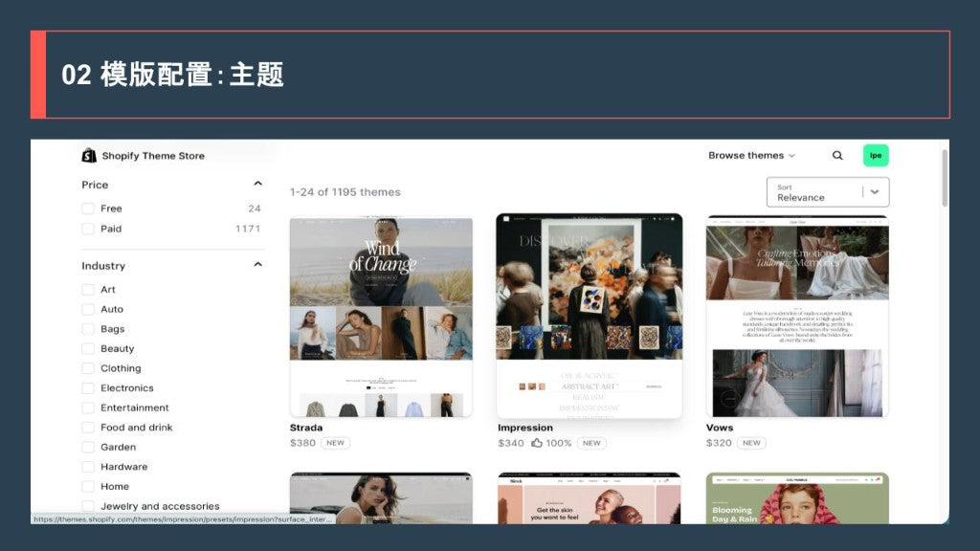Click the $340 price of Impression
This screenshot has width=980, height=551.
coord(511,443)
